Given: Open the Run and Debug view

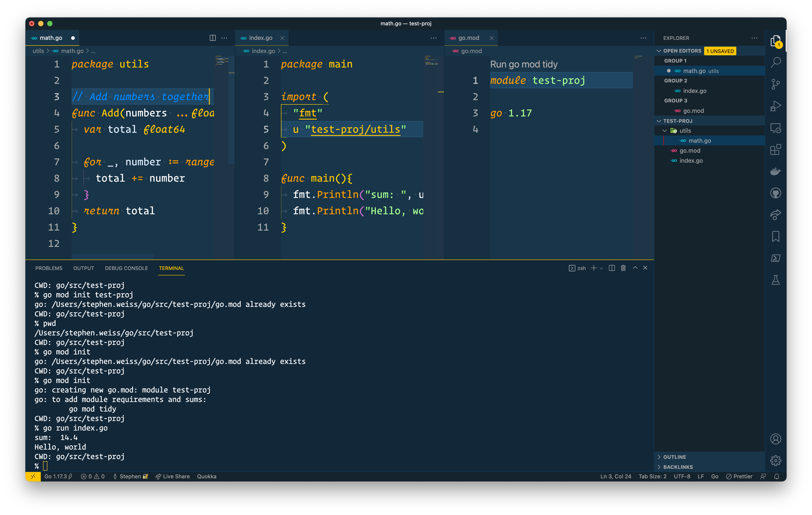Looking at the screenshot, I should click(x=775, y=106).
